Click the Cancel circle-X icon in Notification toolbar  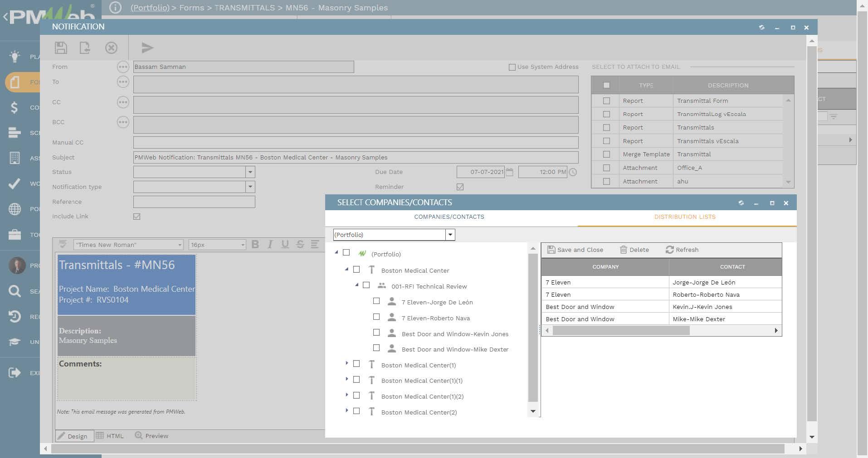[111, 48]
